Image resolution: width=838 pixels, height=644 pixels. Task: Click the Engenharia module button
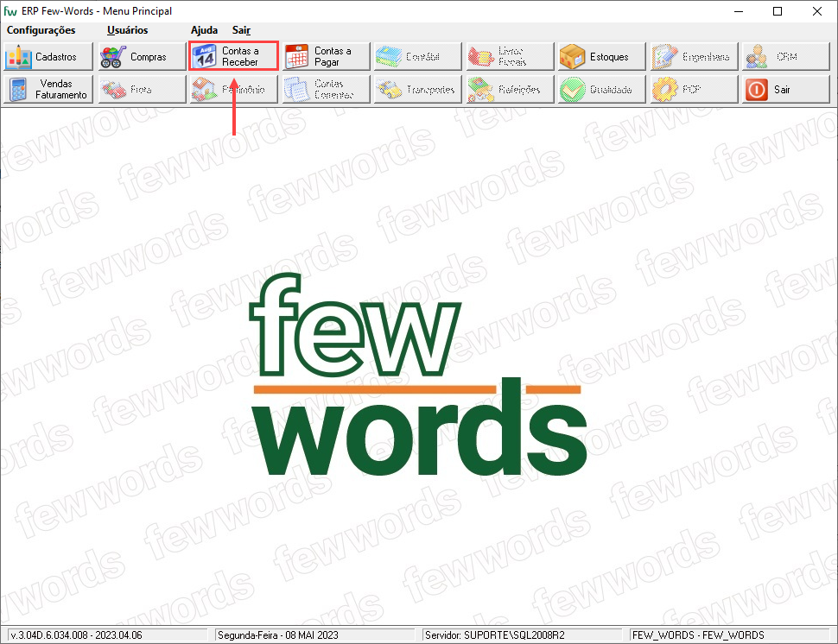(x=695, y=57)
